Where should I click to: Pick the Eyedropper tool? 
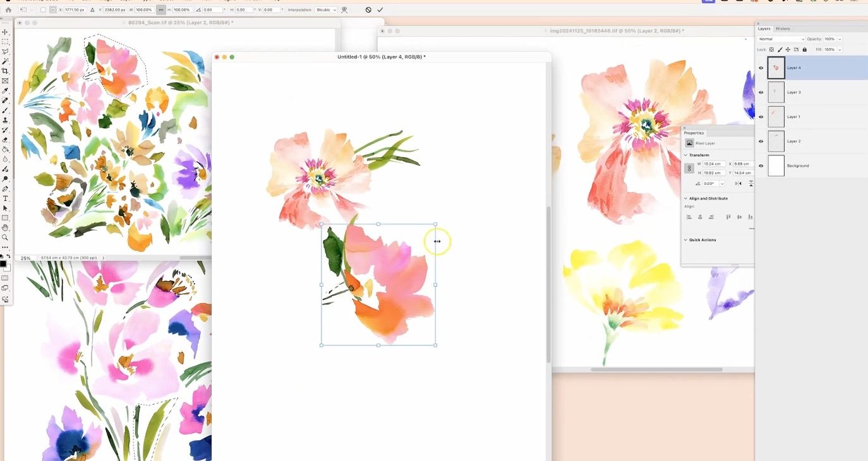tap(5, 91)
